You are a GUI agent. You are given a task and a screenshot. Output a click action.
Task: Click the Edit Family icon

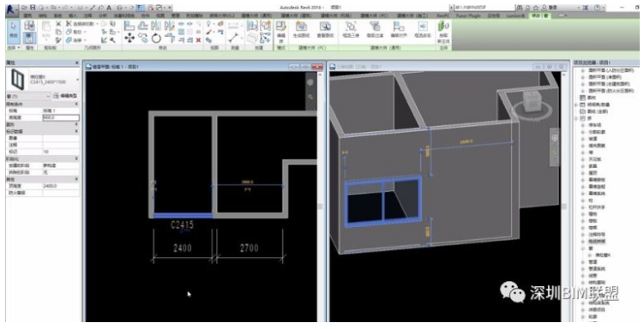[x=281, y=31]
